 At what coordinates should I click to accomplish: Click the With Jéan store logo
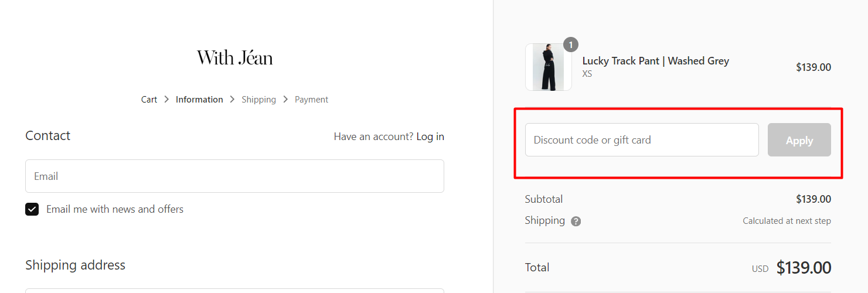234,57
